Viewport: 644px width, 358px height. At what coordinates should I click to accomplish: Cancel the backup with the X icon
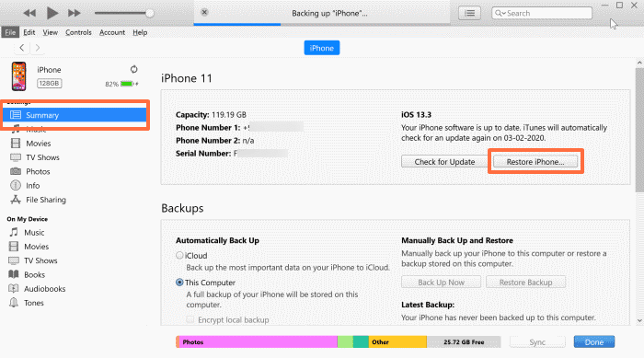tap(204, 12)
